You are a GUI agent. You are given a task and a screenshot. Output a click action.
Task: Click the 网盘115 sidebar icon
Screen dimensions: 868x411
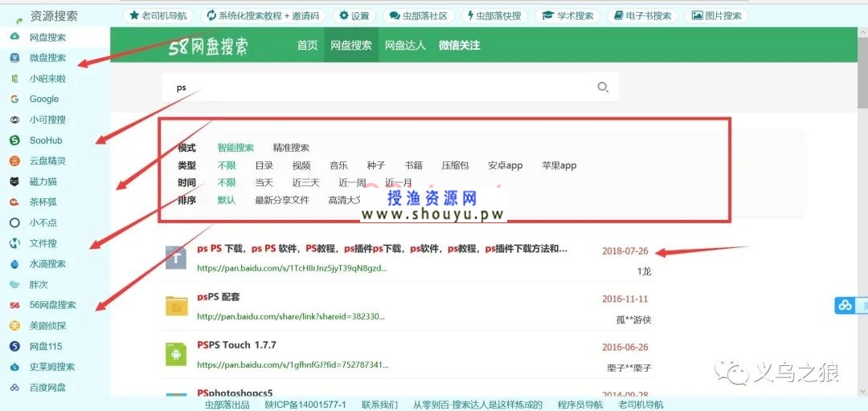click(15, 346)
